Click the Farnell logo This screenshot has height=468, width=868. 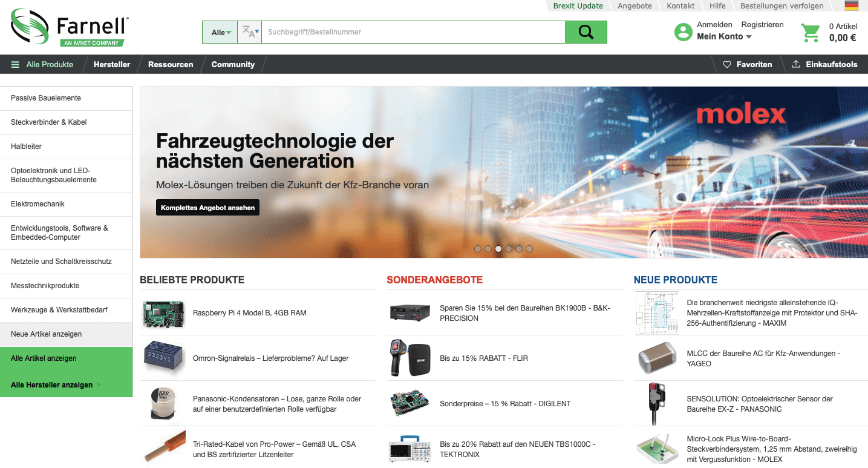pos(70,28)
